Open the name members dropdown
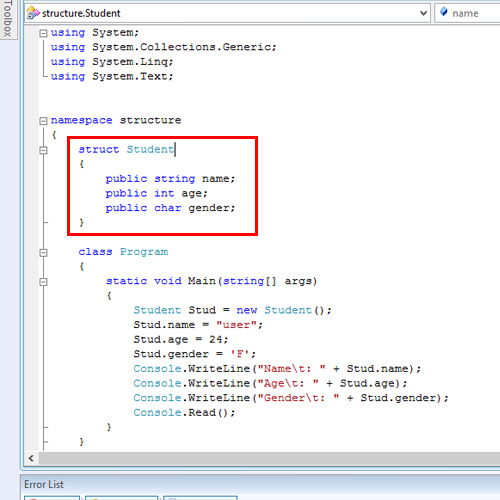The image size is (500, 500). click(x=467, y=13)
